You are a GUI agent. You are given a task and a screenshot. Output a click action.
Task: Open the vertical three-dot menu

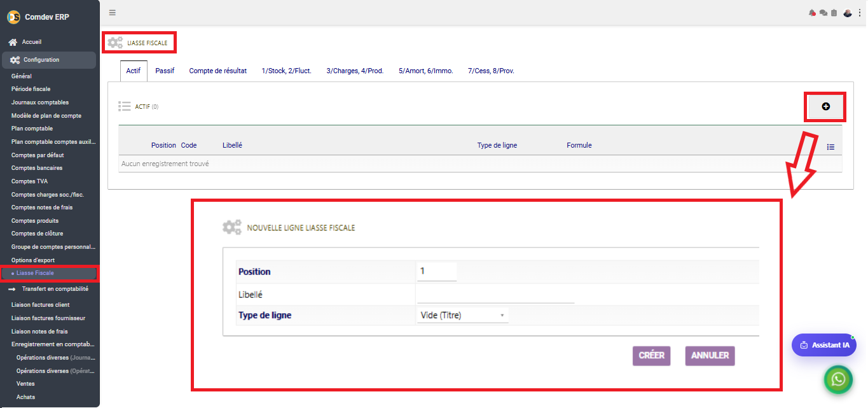click(860, 13)
